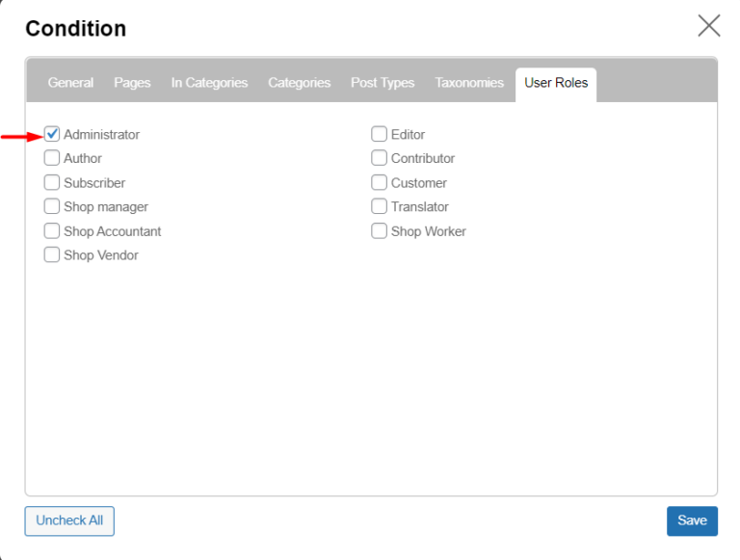The width and height of the screenshot is (740, 560).
Task: Open the Taxonomies tab
Action: 469,83
